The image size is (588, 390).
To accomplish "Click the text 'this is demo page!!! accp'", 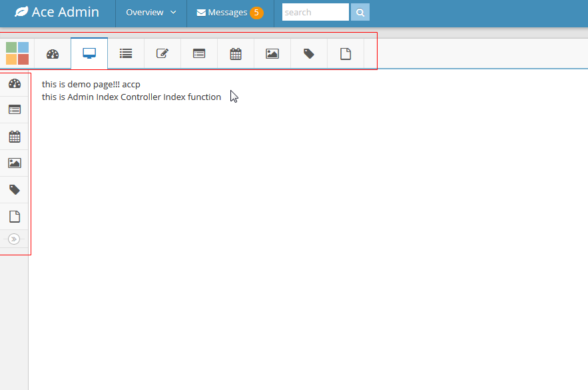I will (x=91, y=85).
